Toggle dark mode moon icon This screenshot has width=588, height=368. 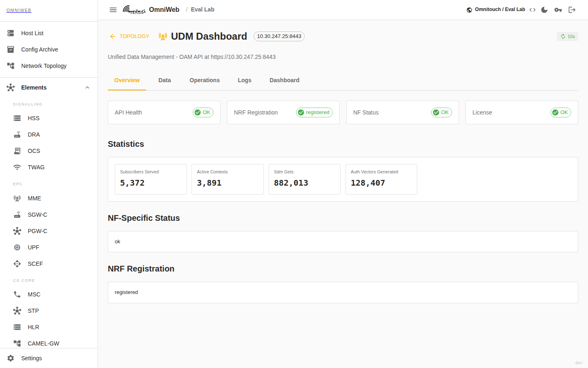click(544, 10)
